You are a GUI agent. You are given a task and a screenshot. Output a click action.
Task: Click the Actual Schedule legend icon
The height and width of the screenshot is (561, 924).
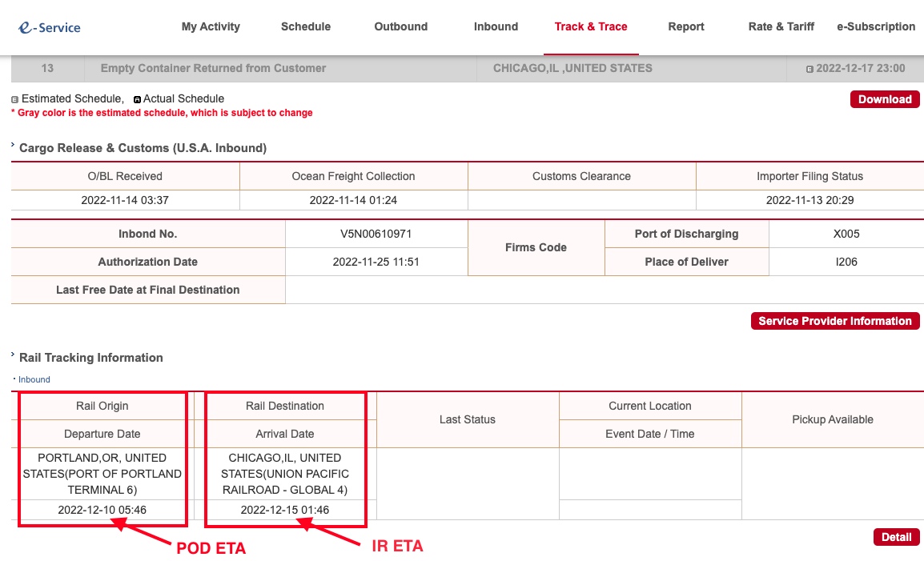coord(137,99)
